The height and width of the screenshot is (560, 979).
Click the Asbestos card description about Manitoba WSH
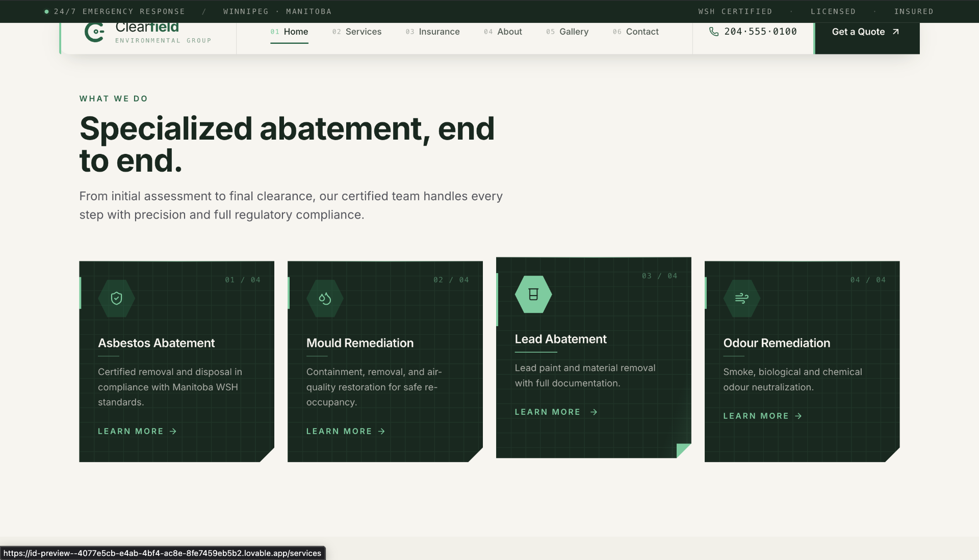[x=170, y=387]
